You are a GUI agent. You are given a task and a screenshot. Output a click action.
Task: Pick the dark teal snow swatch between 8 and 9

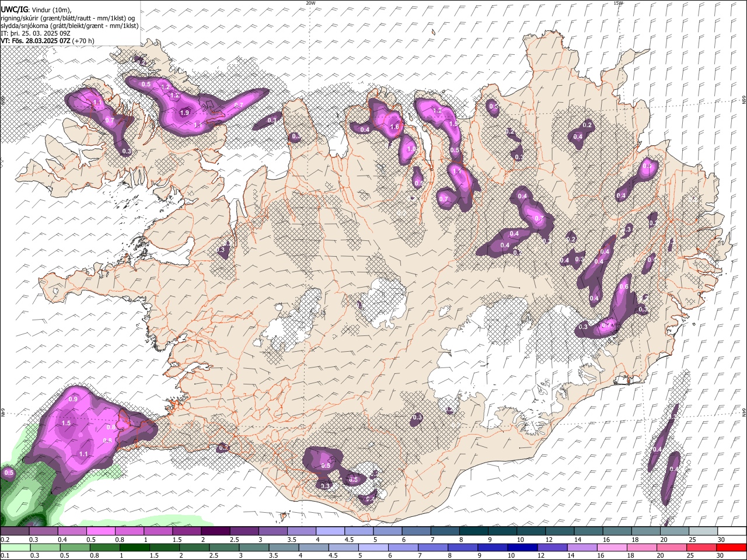(473, 531)
